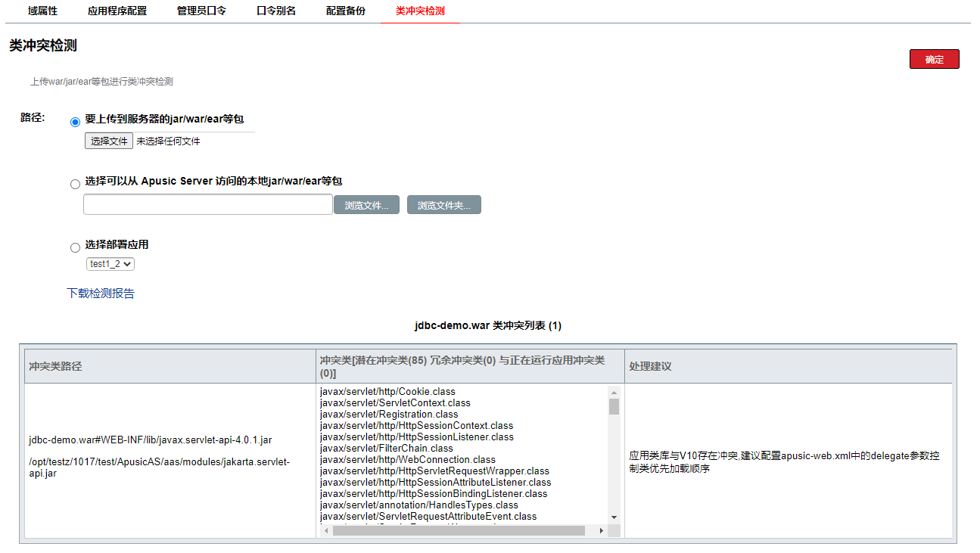This screenshot has height=553, width=980.
Task: Open the test1_2 application dropdown
Action: pyautogui.click(x=110, y=264)
